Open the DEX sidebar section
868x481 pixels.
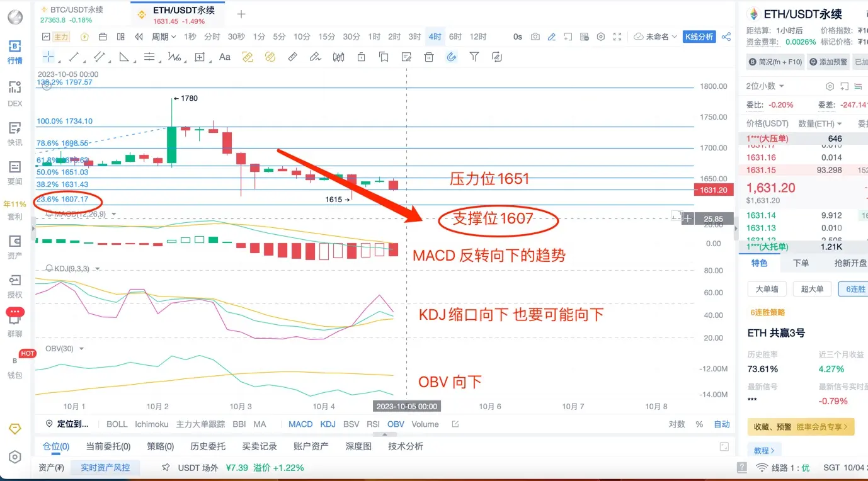click(15, 94)
